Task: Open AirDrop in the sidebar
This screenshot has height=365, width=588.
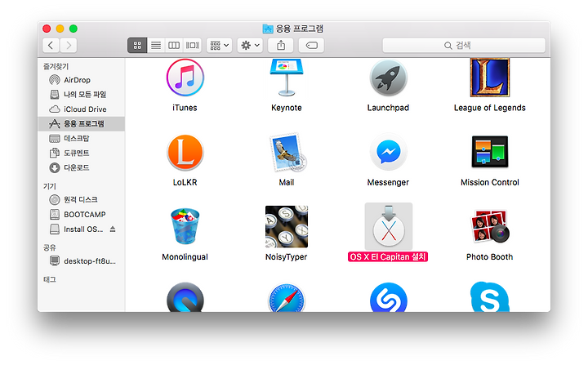Action: coord(81,80)
